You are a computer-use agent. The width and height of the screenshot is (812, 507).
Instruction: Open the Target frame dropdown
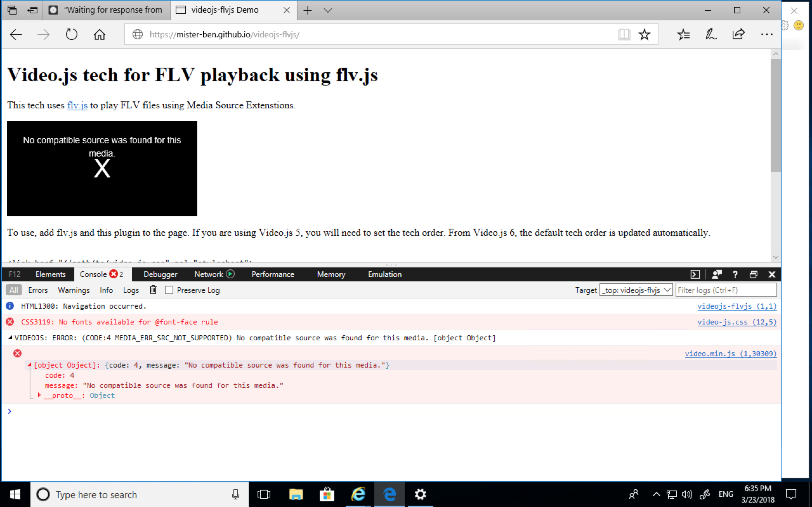tap(636, 290)
